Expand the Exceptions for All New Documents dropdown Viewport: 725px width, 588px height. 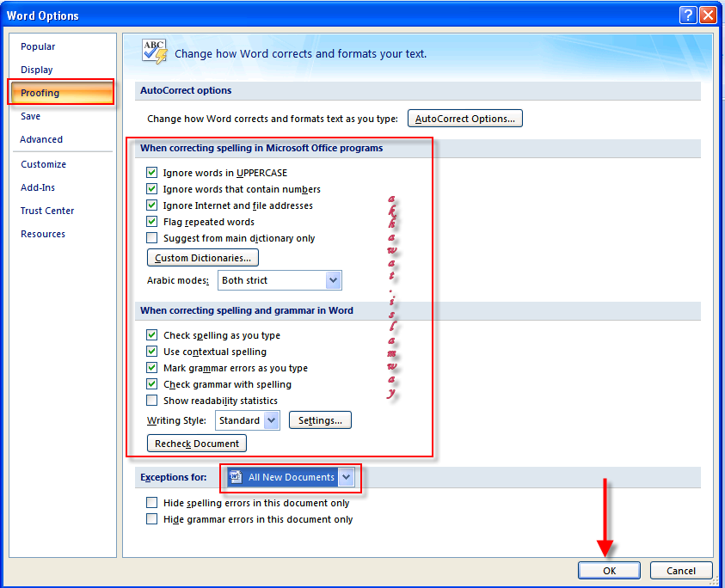347,477
